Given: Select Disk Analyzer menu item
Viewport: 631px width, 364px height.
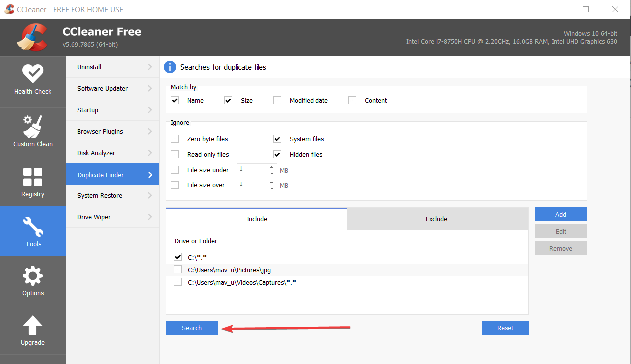Looking at the screenshot, I should coord(112,153).
